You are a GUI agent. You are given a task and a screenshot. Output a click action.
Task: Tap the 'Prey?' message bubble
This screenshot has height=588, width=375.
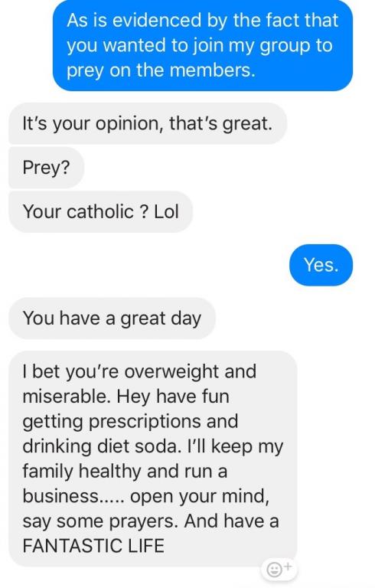pos(46,167)
